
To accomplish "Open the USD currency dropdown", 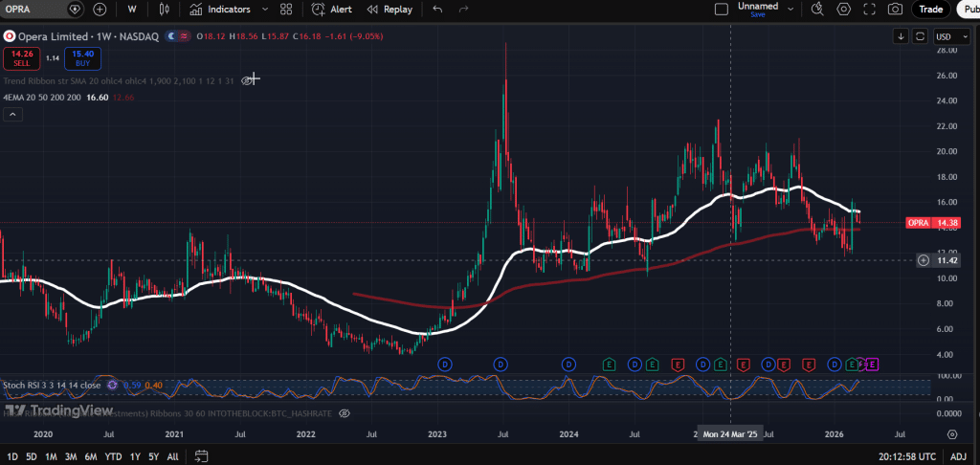I will click(x=946, y=36).
